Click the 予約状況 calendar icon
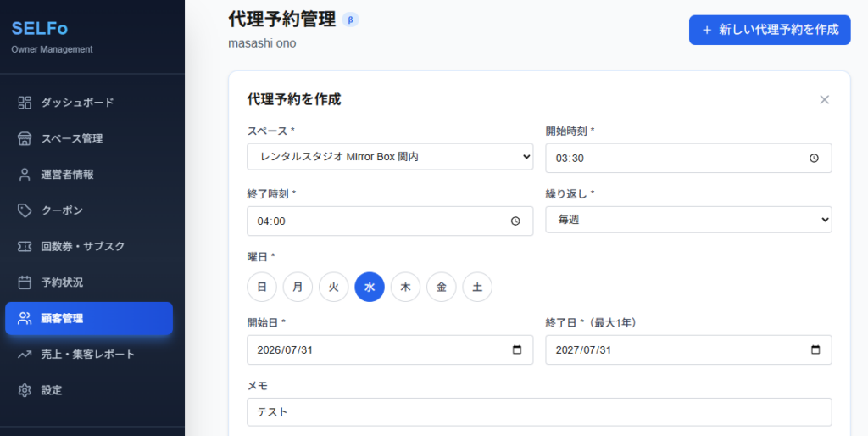Screen dimensions: 868x436 point(25,282)
